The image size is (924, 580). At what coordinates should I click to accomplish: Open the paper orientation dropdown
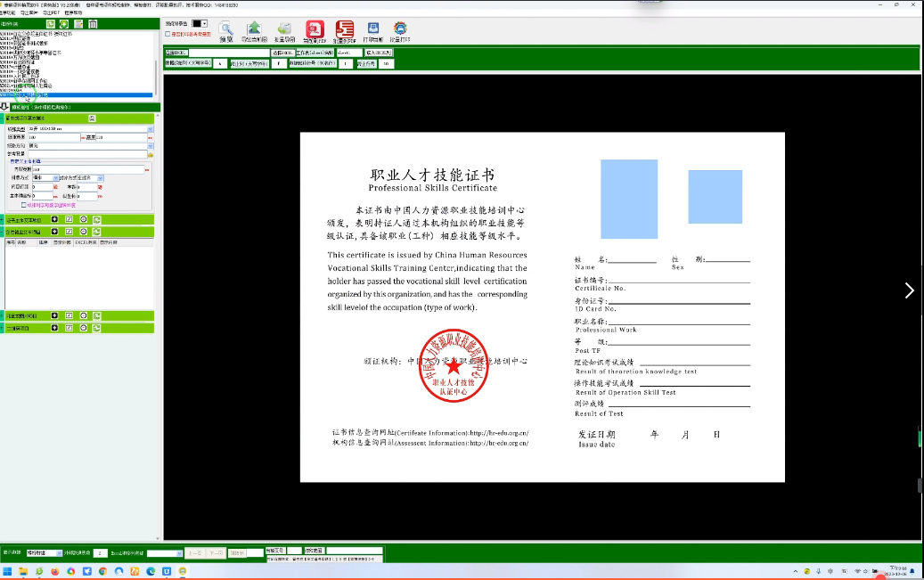[x=151, y=145]
